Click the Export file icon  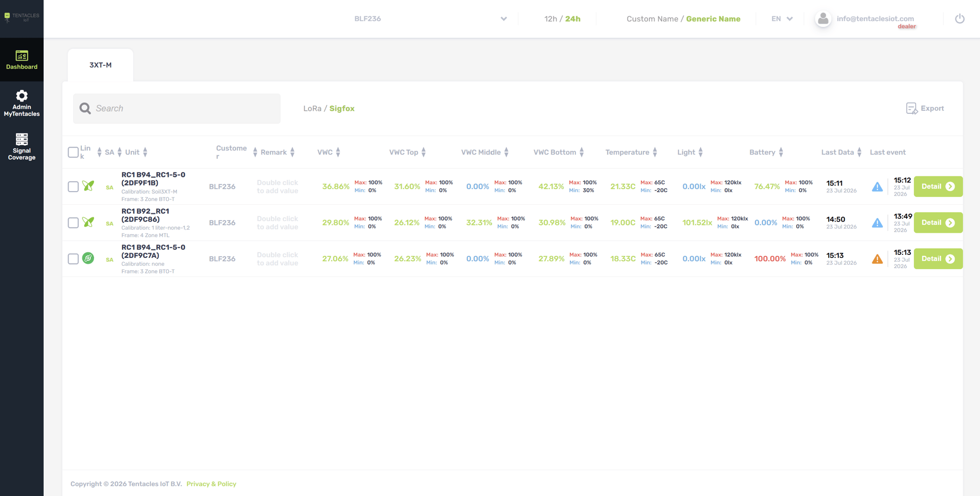point(911,108)
